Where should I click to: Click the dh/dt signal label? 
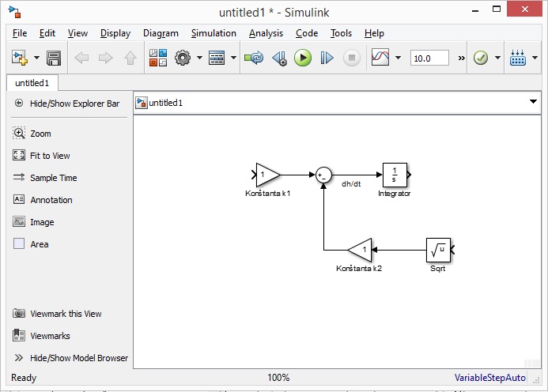[351, 184]
